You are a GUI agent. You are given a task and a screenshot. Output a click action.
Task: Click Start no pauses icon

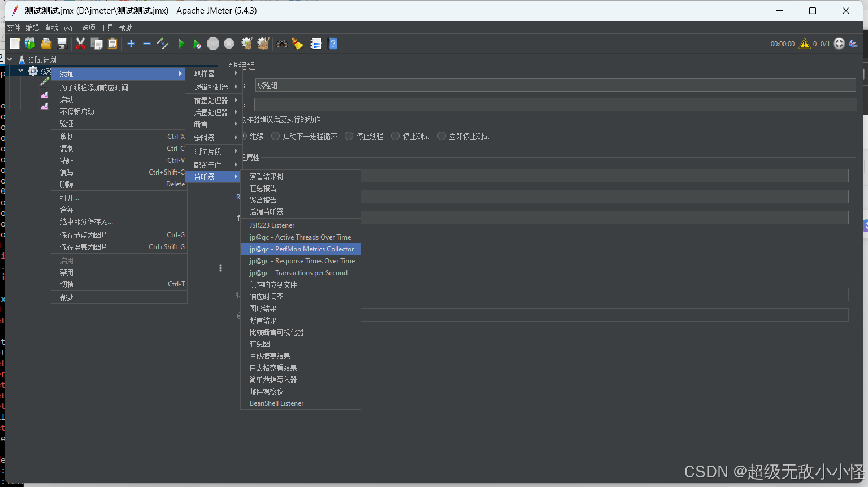pyautogui.click(x=197, y=44)
